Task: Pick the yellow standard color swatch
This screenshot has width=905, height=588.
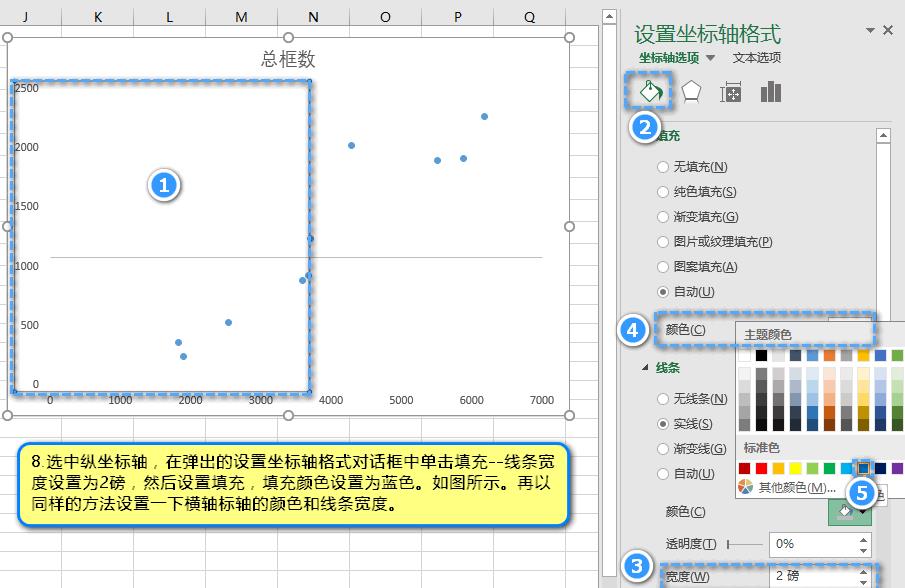Action: [x=795, y=468]
